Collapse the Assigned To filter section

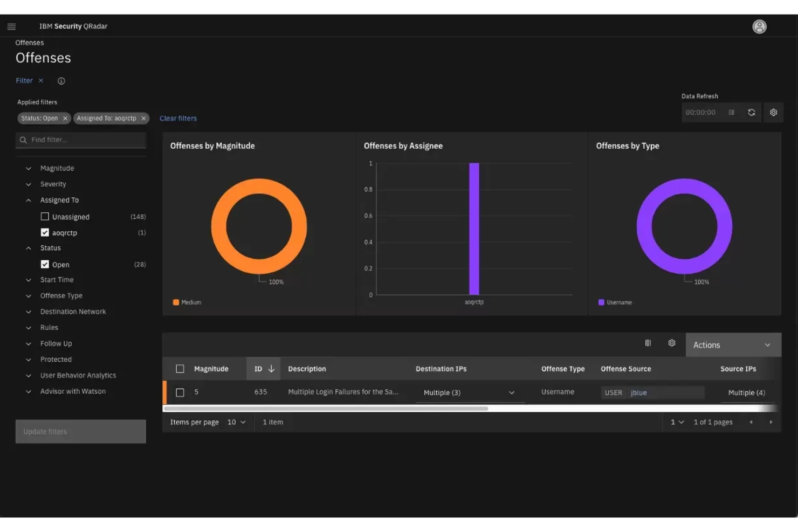[x=28, y=199]
